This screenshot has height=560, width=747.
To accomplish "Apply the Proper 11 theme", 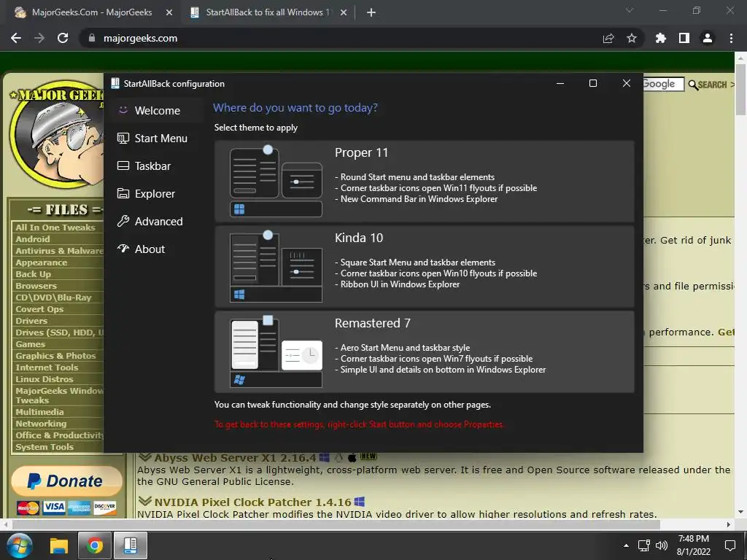I will (424, 181).
